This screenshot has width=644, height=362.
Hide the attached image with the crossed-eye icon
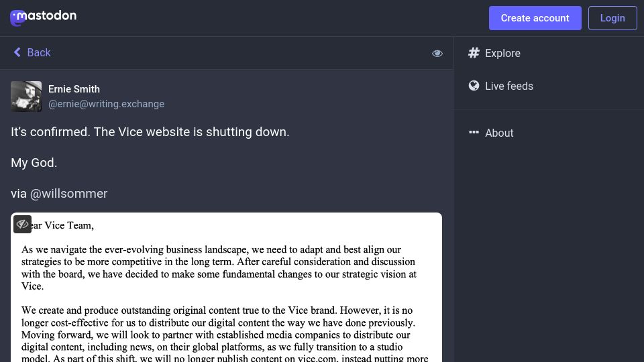pyautogui.click(x=22, y=224)
